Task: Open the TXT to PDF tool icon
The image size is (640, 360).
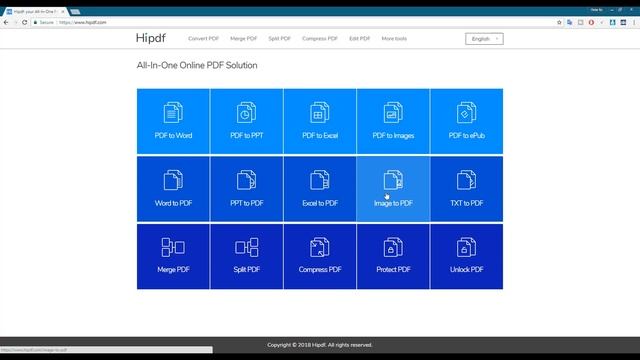Action: [x=467, y=180]
